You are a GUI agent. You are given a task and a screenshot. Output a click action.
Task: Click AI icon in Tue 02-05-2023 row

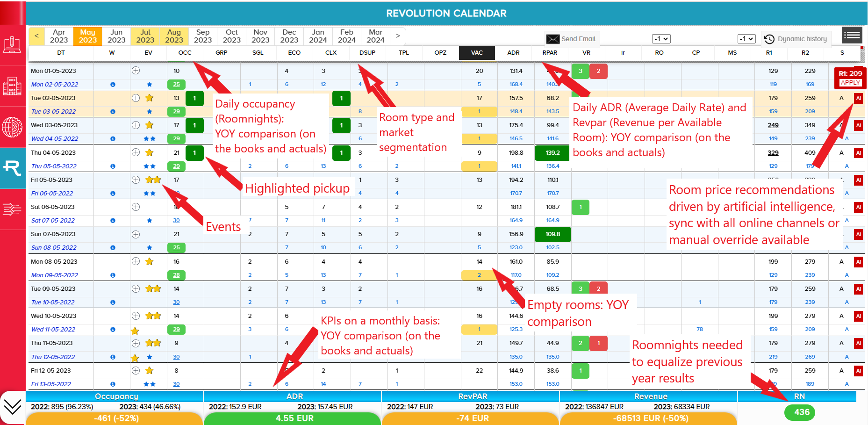858,98
